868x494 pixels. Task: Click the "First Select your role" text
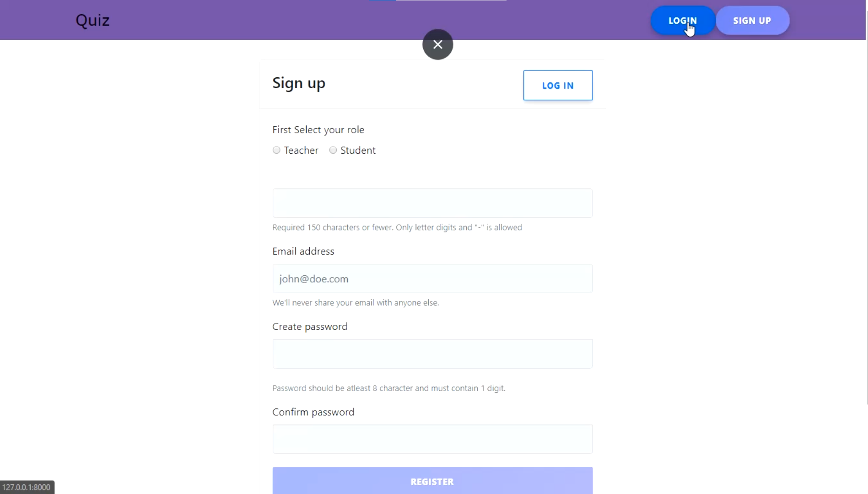(x=318, y=130)
